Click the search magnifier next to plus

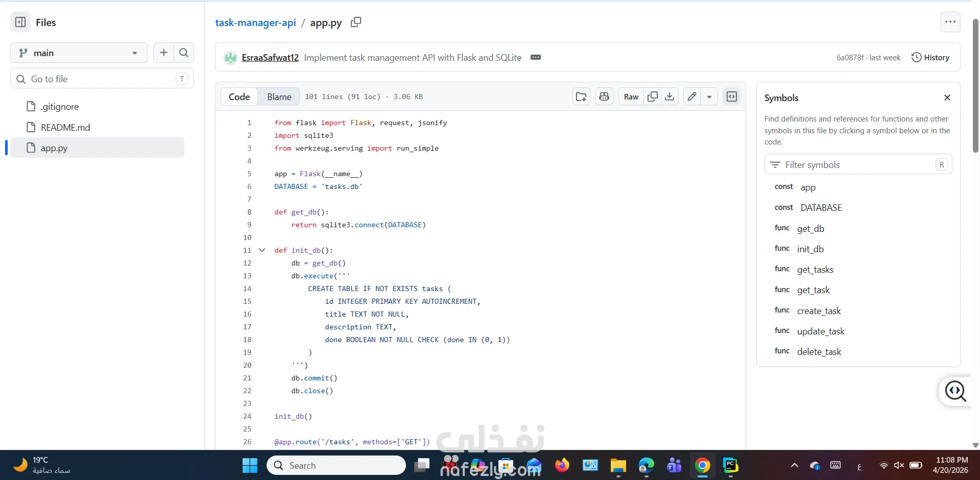pos(184,53)
